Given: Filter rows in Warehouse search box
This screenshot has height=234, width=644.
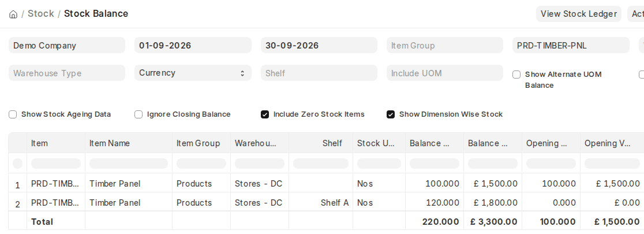Looking at the screenshot, I should [260, 164].
